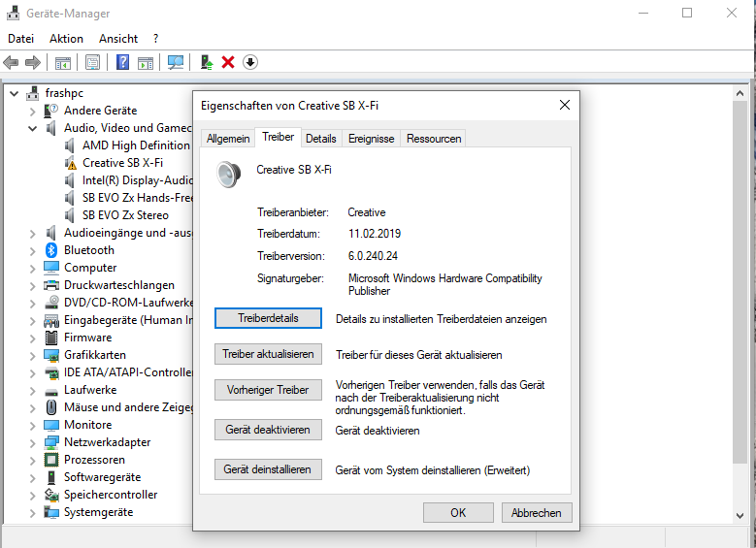Viewport: 756px width, 548px height.
Task: Click the Vorheriger Treiber button
Action: coord(268,390)
